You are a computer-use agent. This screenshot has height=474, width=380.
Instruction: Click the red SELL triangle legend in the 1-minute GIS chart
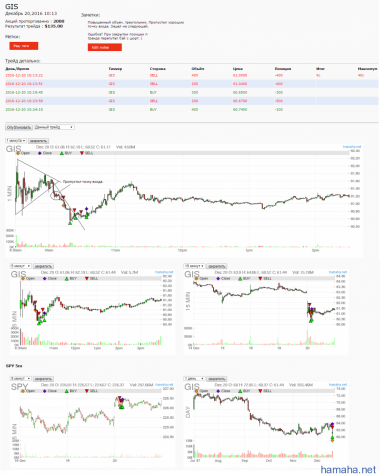coord(82,153)
